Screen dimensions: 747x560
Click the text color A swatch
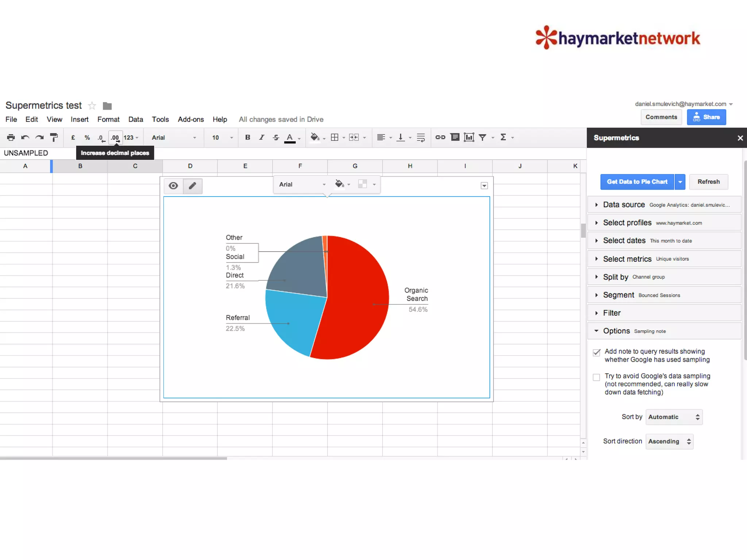(290, 138)
